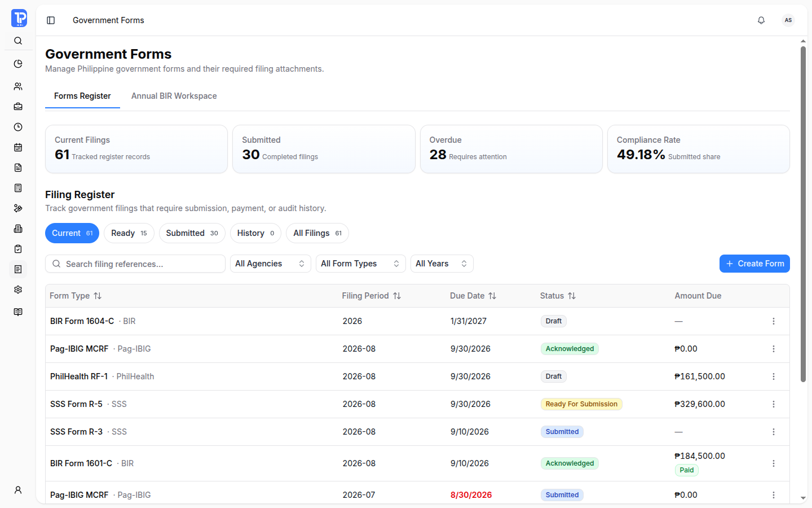Switch to Annual BIR Workspace tab
This screenshot has height=508, width=812.
click(174, 96)
